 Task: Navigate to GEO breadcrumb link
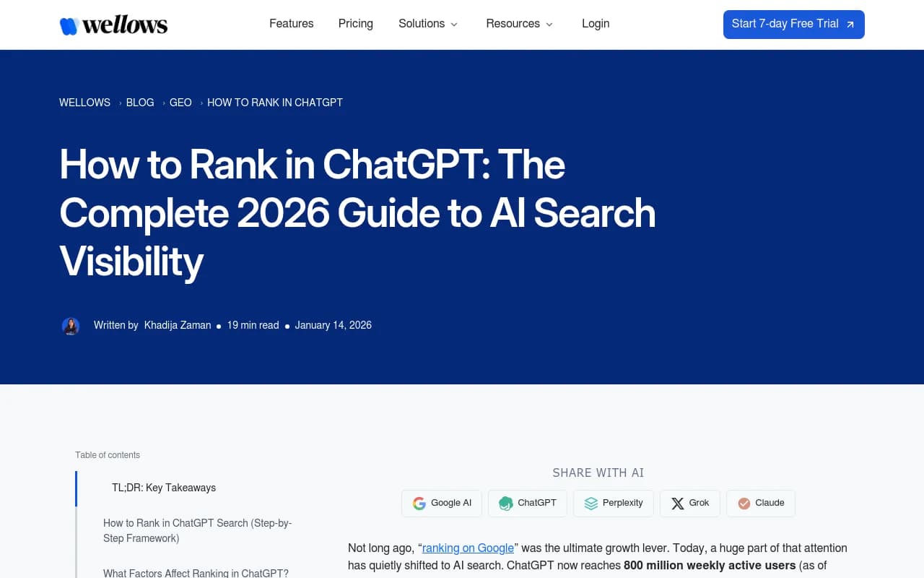pos(180,103)
